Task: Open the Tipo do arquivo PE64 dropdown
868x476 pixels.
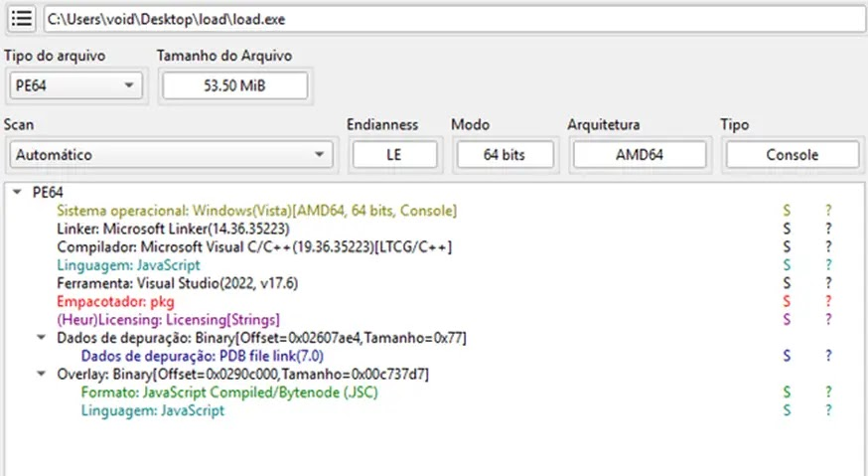Action: pos(74,85)
